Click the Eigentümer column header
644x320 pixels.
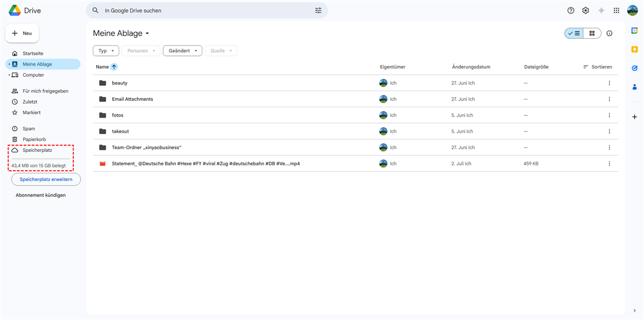coord(392,67)
